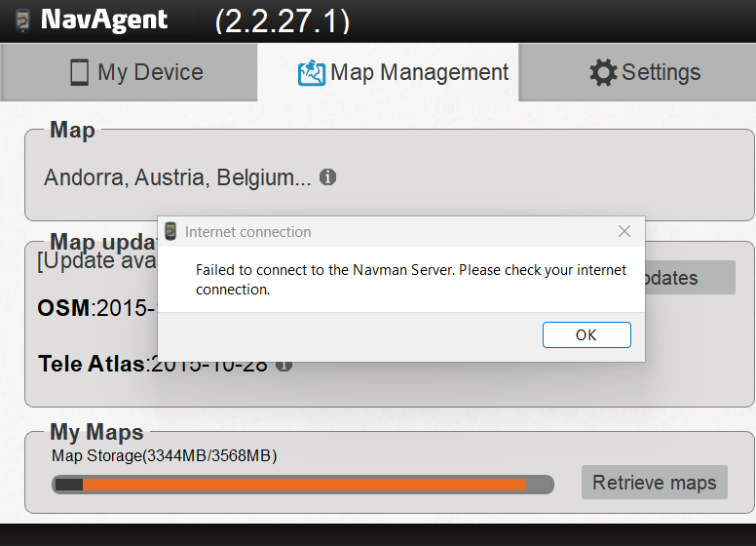This screenshot has height=546, width=756.
Task: Click the info icon next to Tele Atlas date
Action: point(283,366)
